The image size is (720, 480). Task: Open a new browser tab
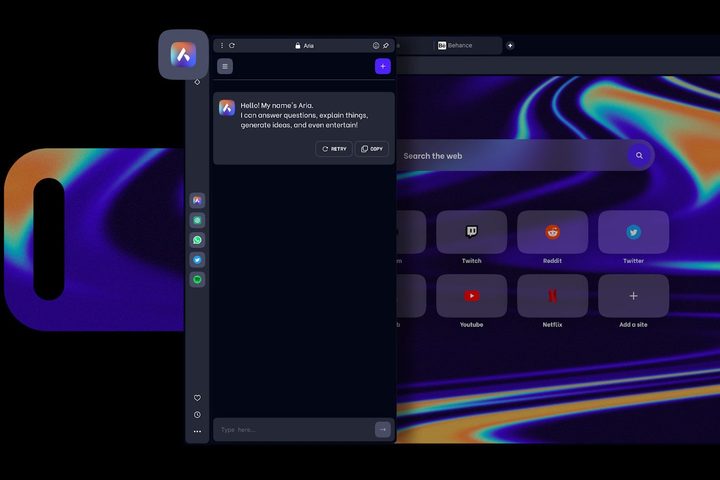coord(510,45)
